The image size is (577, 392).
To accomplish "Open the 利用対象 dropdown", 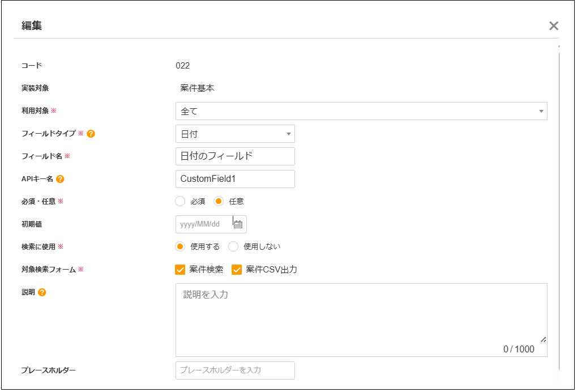I will tap(361, 111).
